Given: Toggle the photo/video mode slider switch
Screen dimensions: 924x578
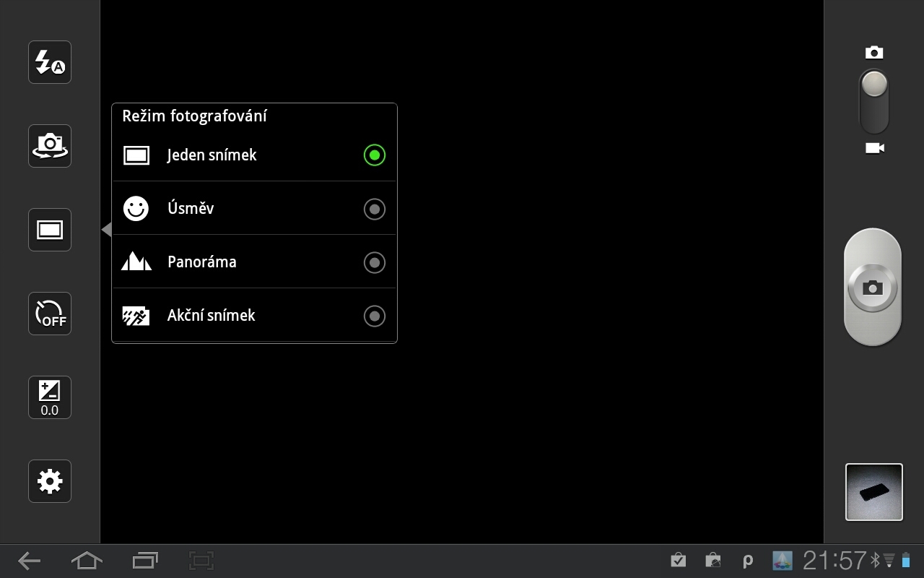Looking at the screenshot, I should coord(874,100).
